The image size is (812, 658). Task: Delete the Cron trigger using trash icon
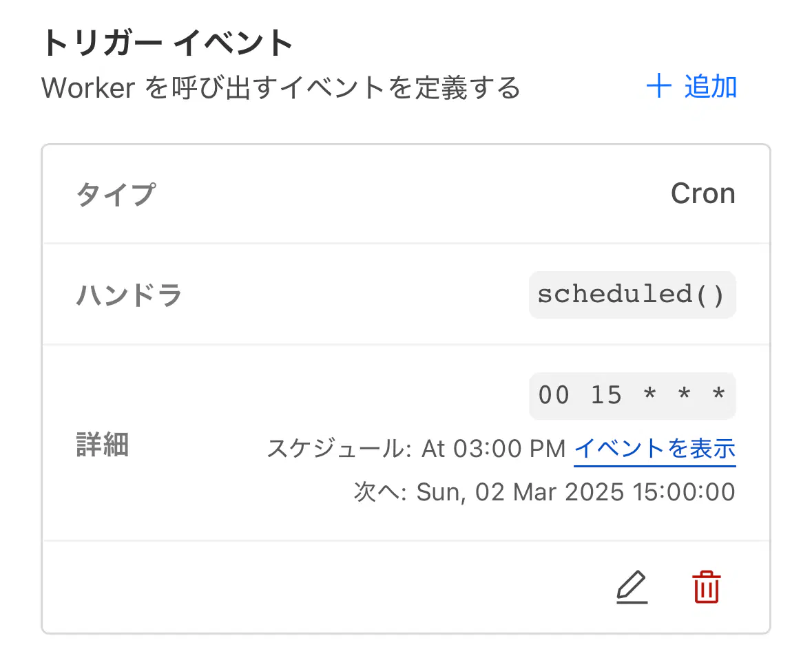tap(707, 587)
